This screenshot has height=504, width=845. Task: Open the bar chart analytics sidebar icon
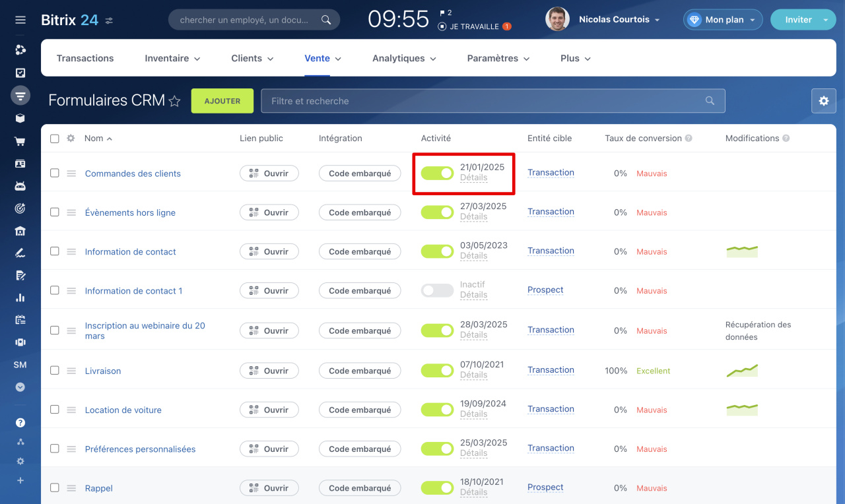20,298
